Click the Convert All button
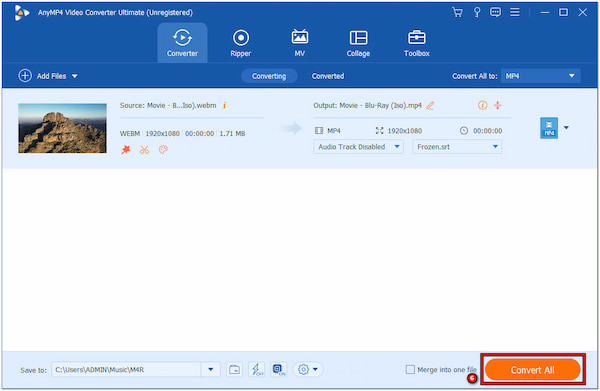600x391 pixels. [533, 370]
